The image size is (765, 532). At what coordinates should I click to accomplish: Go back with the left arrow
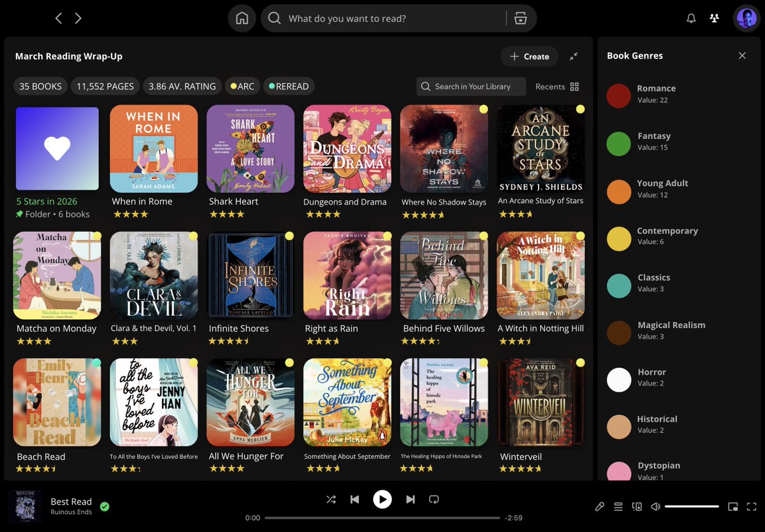tap(59, 18)
